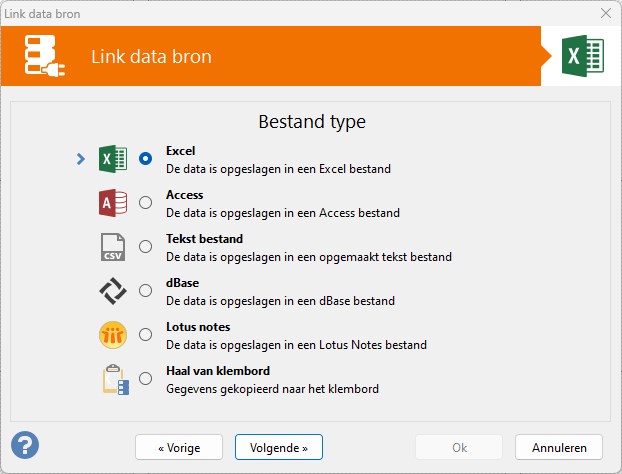Click the clipboard icon
622x474 pixels.
pyautogui.click(x=115, y=379)
